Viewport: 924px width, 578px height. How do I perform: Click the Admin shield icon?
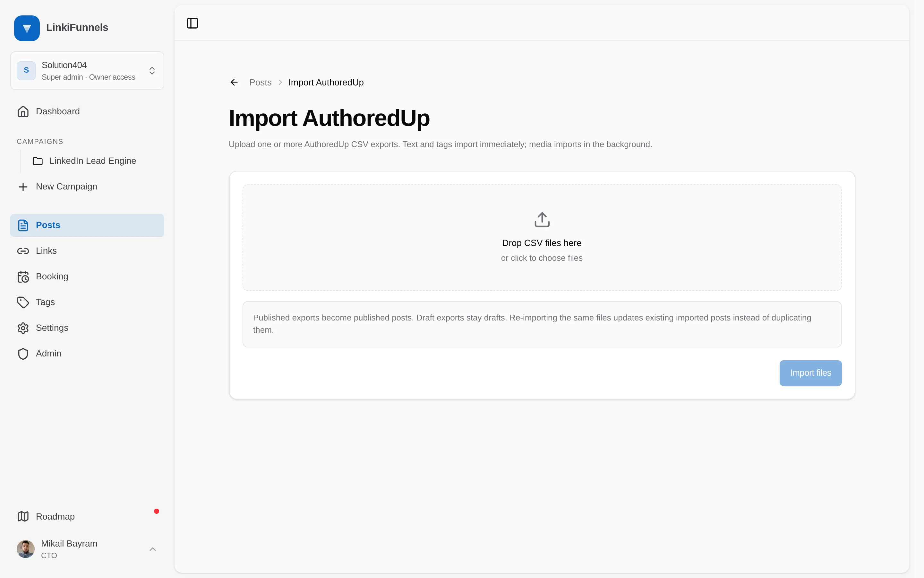23,354
